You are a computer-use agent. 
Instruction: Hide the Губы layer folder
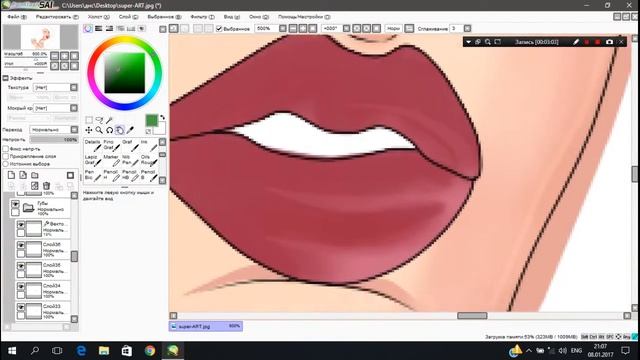(16, 204)
